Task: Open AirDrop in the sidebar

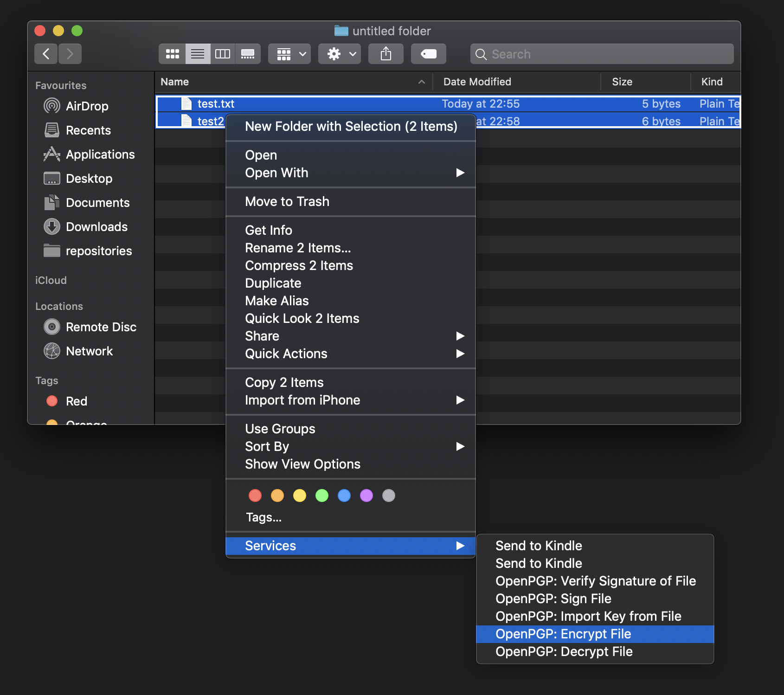Action: pos(87,106)
